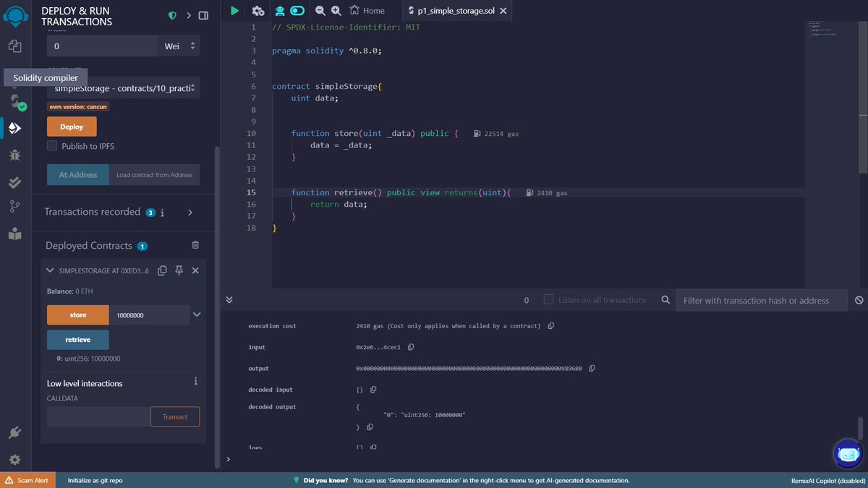Click the At Address button
Image resolution: width=868 pixels, height=488 pixels.
coord(78,175)
